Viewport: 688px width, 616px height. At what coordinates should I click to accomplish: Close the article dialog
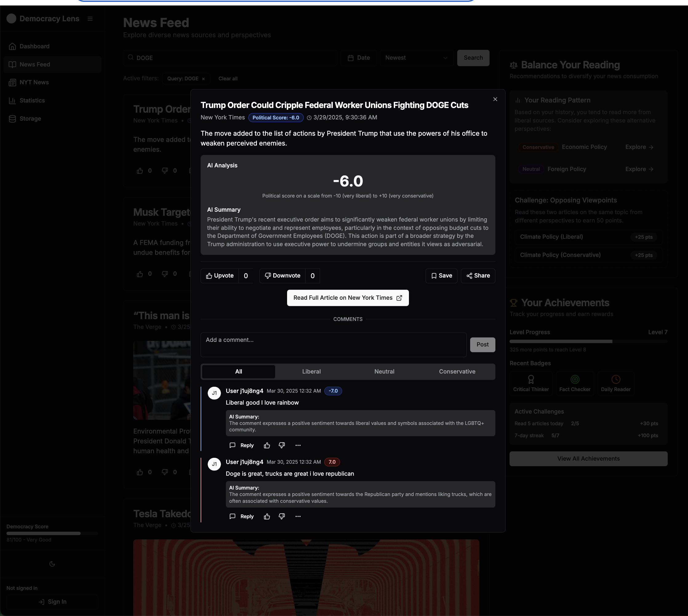pyautogui.click(x=495, y=99)
